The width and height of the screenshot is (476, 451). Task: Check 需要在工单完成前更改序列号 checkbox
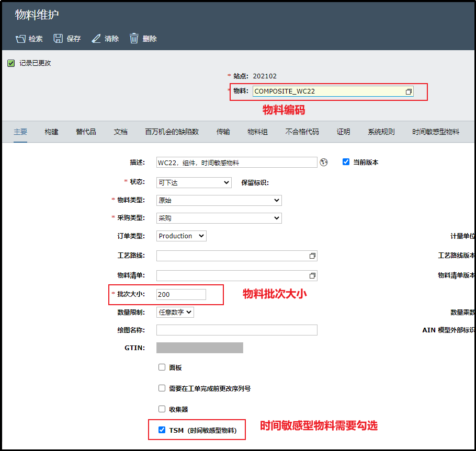(162, 388)
